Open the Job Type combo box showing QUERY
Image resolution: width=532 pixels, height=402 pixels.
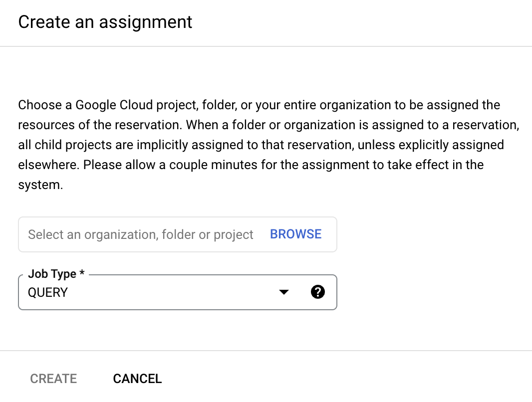[x=150, y=292]
